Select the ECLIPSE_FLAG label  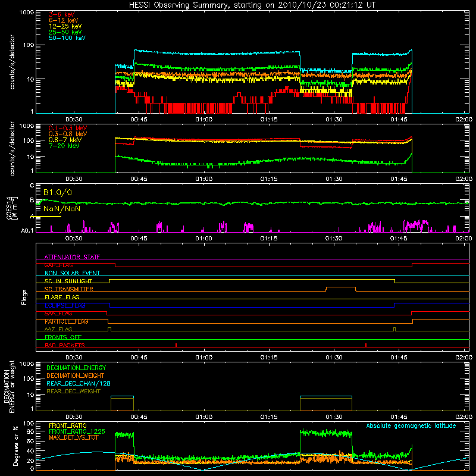click(65, 305)
